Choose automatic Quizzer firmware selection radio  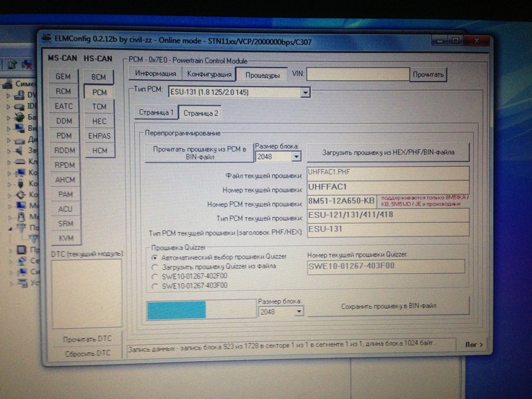155,258
